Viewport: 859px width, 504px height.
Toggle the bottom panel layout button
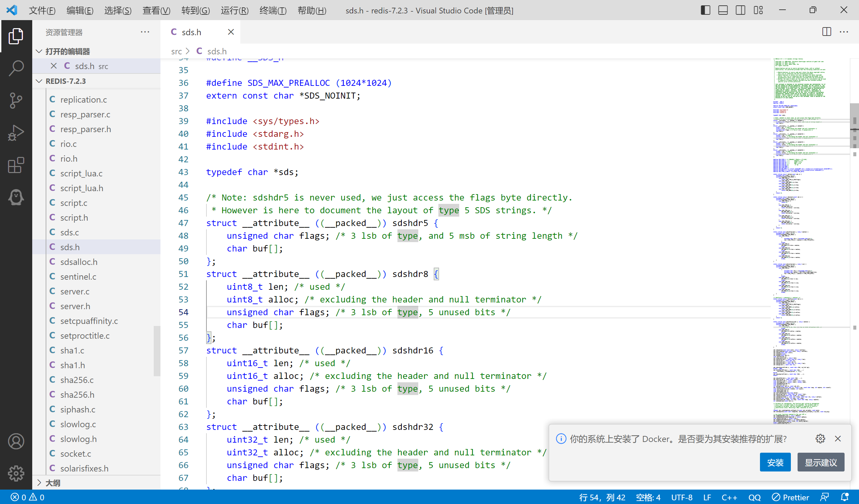click(x=723, y=10)
